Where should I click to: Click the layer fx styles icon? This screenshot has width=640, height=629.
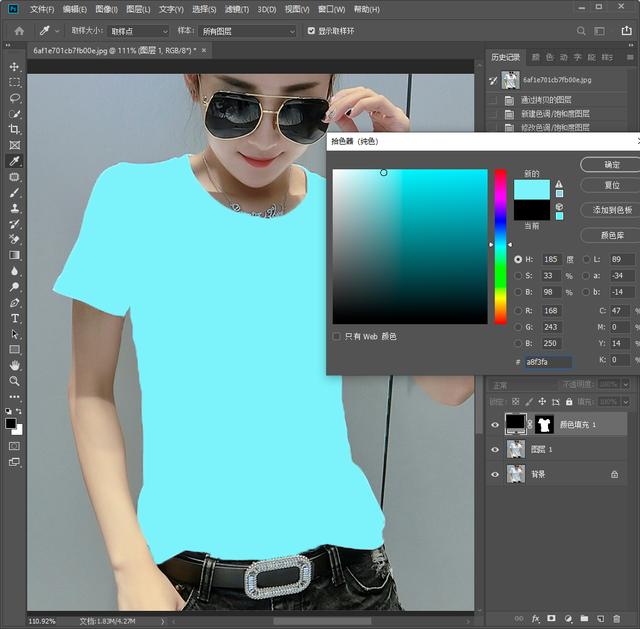[x=536, y=619]
